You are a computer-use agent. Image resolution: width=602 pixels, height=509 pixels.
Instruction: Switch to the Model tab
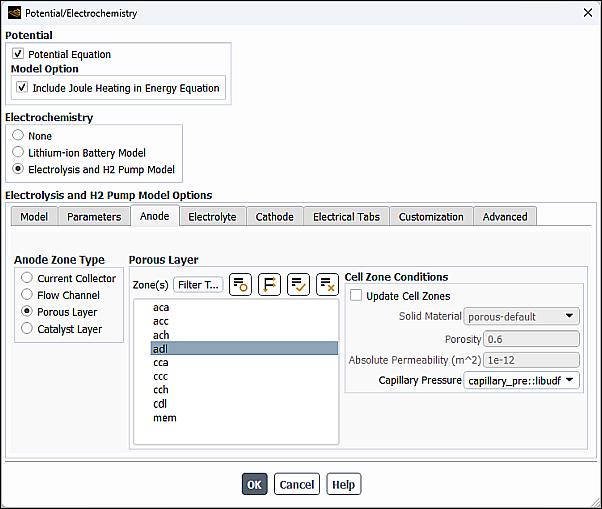tap(34, 217)
